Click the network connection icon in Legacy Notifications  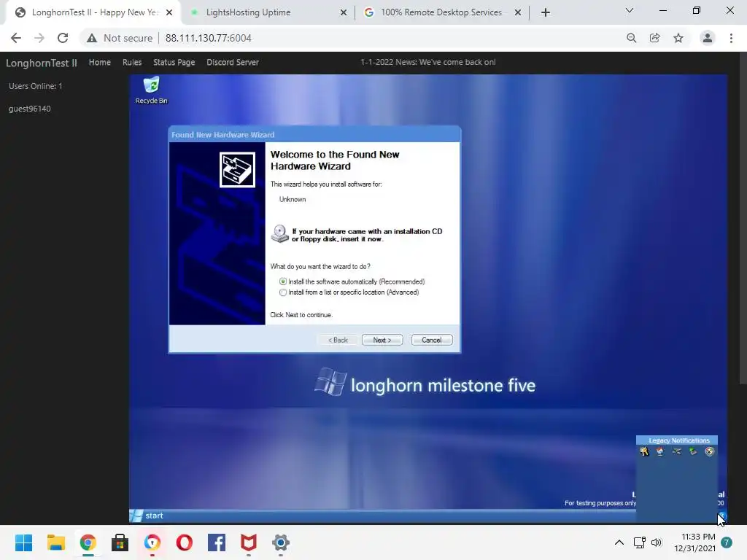click(x=676, y=451)
